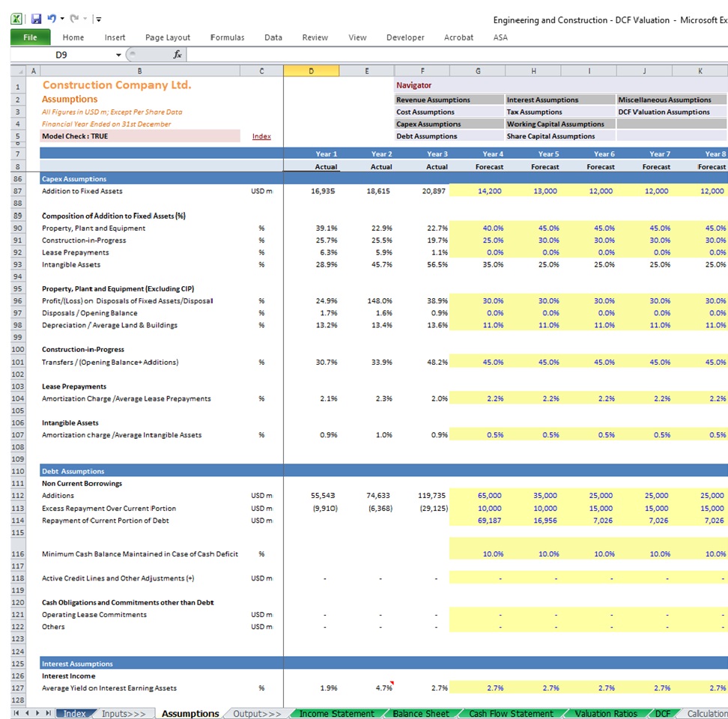
Task: Switch to the Output>>> sheet tab
Action: point(257,714)
